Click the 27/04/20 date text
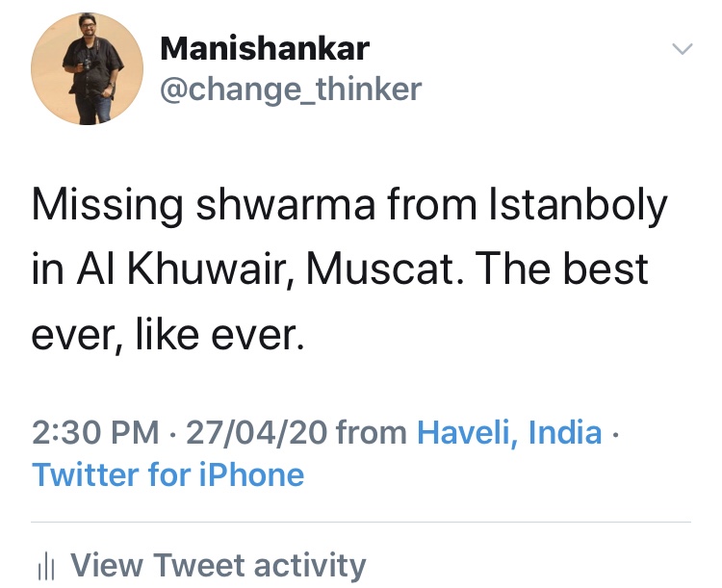Viewport: 722px width, 588px height. click(x=258, y=432)
